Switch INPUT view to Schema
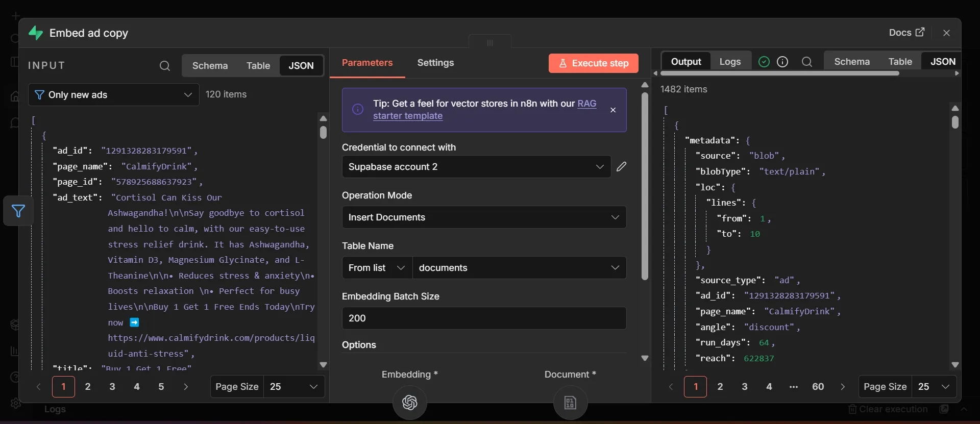980x424 pixels. [210, 66]
